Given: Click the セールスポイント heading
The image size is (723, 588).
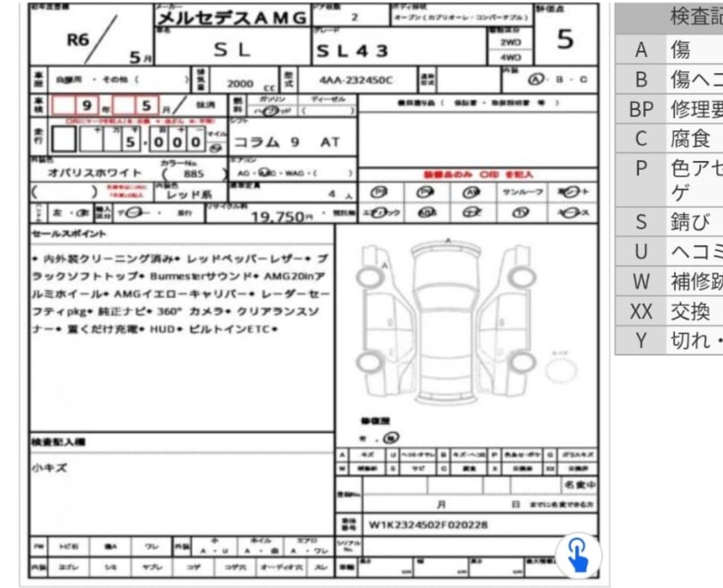Looking at the screenshot, I should [69, 234].
